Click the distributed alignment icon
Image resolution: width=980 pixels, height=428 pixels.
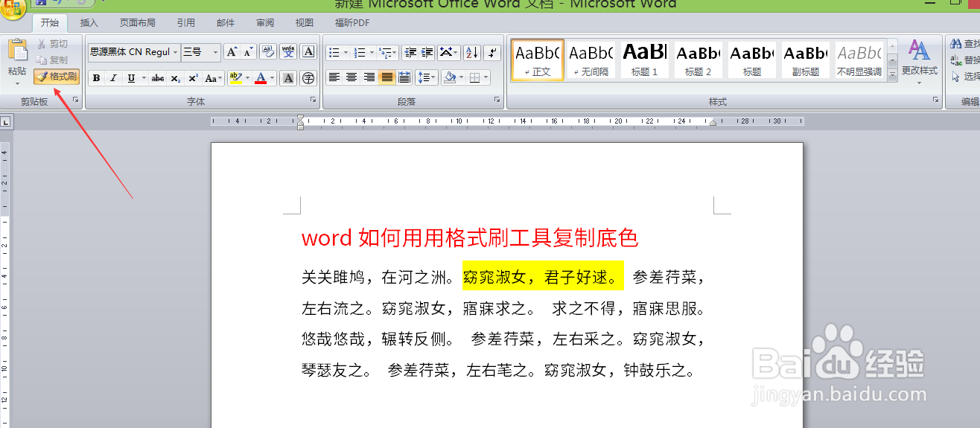pos(404,77)
